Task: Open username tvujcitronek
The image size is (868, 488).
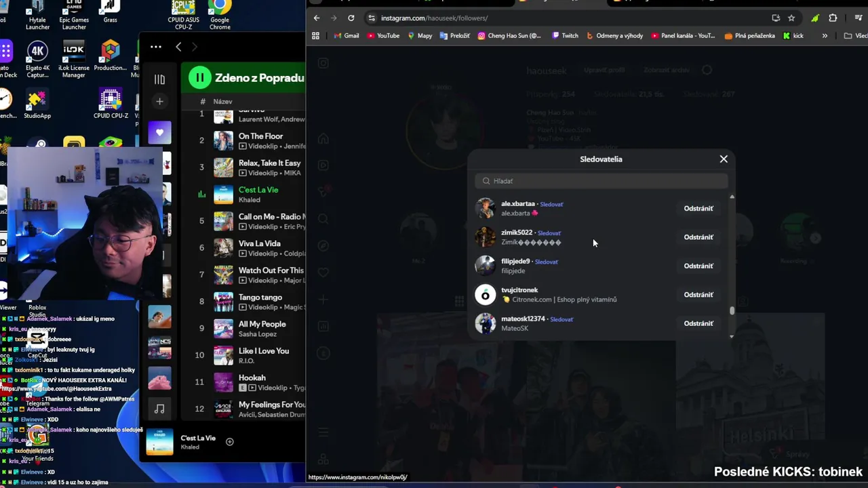Action: point(519,290)
